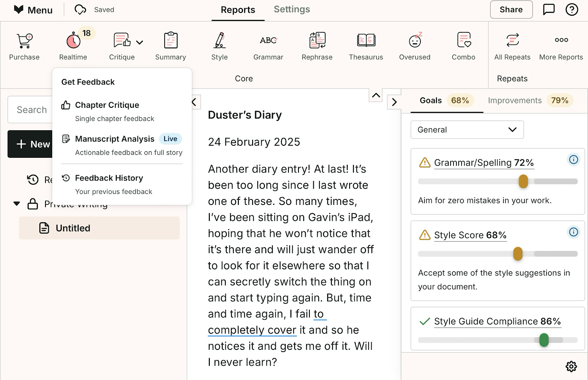
Task: Open the Improvements tab
Action: pos(514,100)
